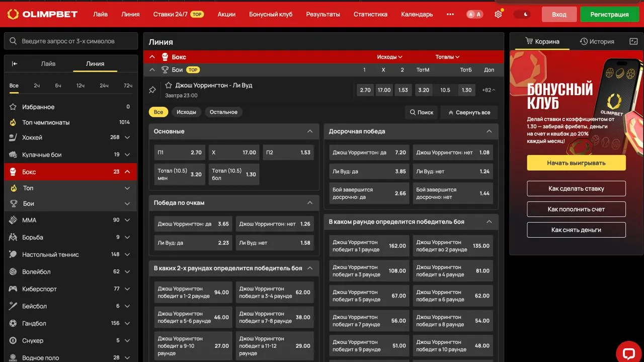The image size is (644, 362).
Task: Click the Начать выигрывать button
Action: click(x=577, y=163)
